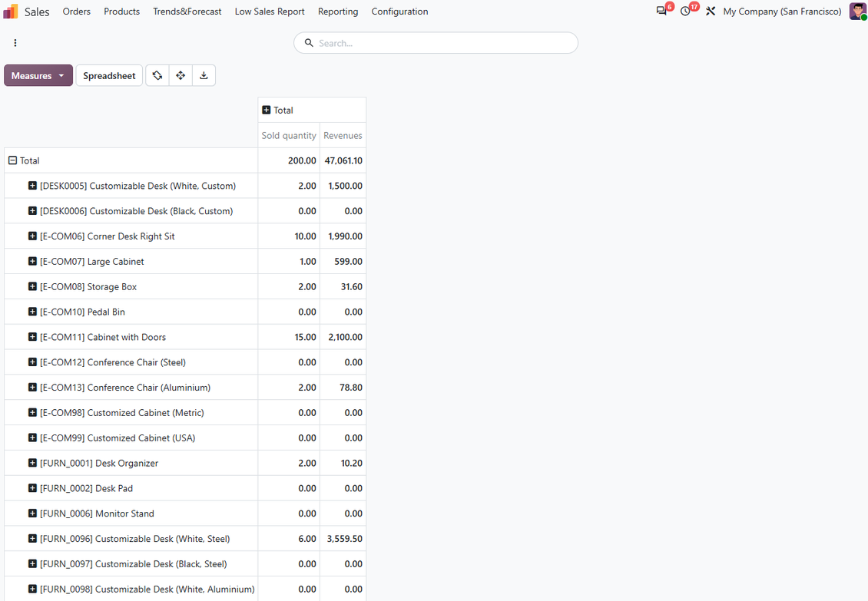This screenshot has width=868, height=601.
Task: Open the developer tools wrench icon
Action: [711, 11]
